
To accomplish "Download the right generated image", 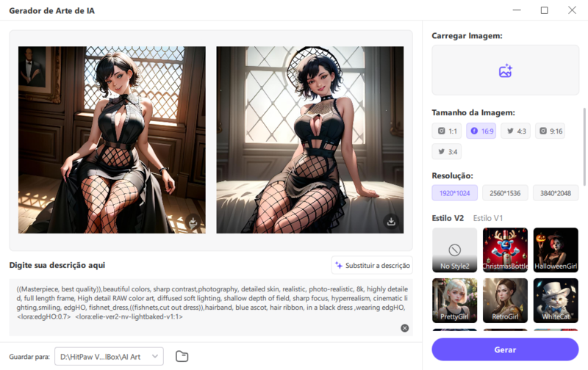I will pyautogui.click(x=391, y=221).
